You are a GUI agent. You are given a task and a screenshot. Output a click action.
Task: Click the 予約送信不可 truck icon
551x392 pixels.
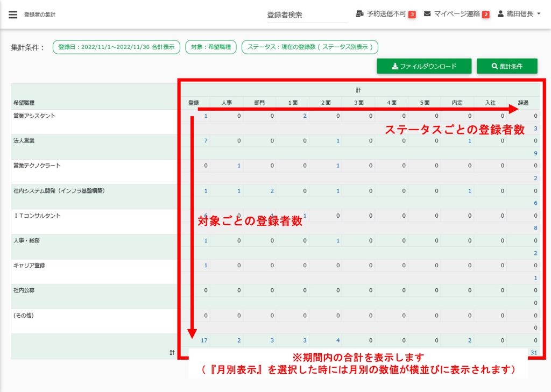[360, 14]
